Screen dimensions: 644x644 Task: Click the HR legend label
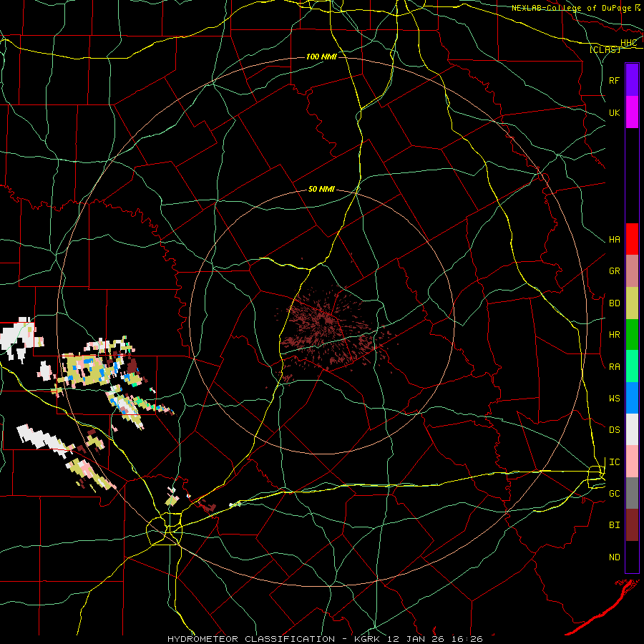tap(614, 335)
